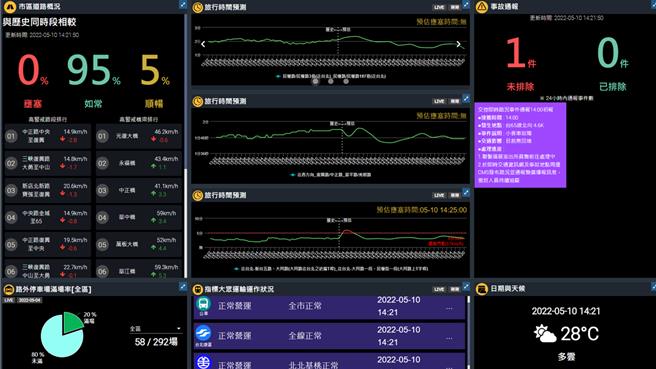The width and height of the screenshot is (656, 369).
Task: Open more options for the metro row
Action: pos(449,338)
